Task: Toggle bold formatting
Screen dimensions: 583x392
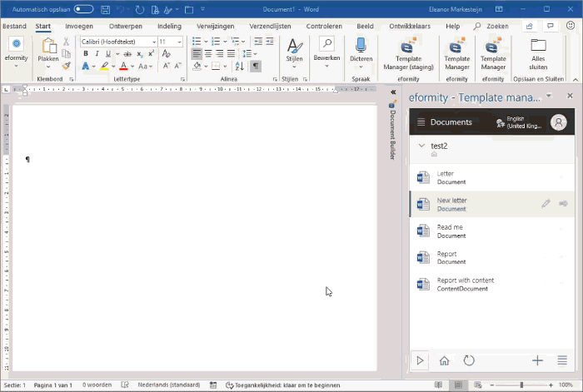Action: click(x=86, y=54)
